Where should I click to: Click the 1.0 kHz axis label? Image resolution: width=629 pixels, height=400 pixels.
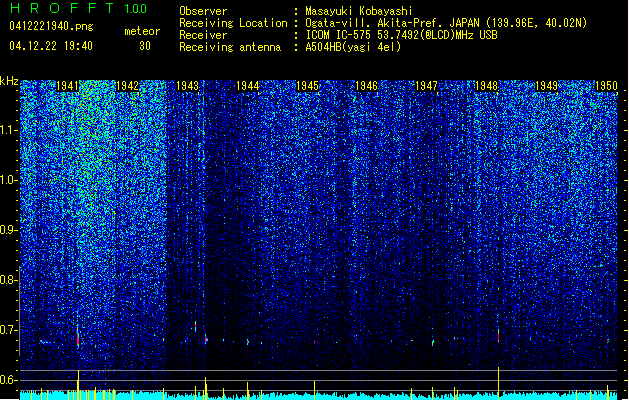(8, 180)
